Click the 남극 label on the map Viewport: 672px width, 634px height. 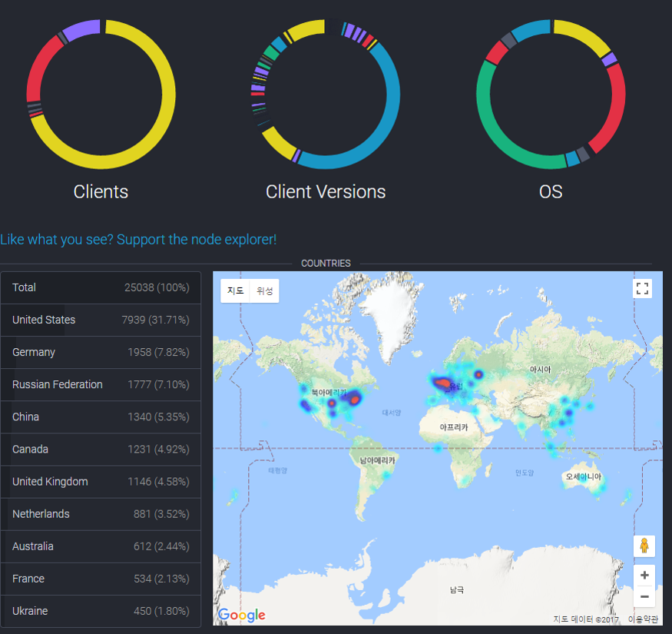pos(457,590)
